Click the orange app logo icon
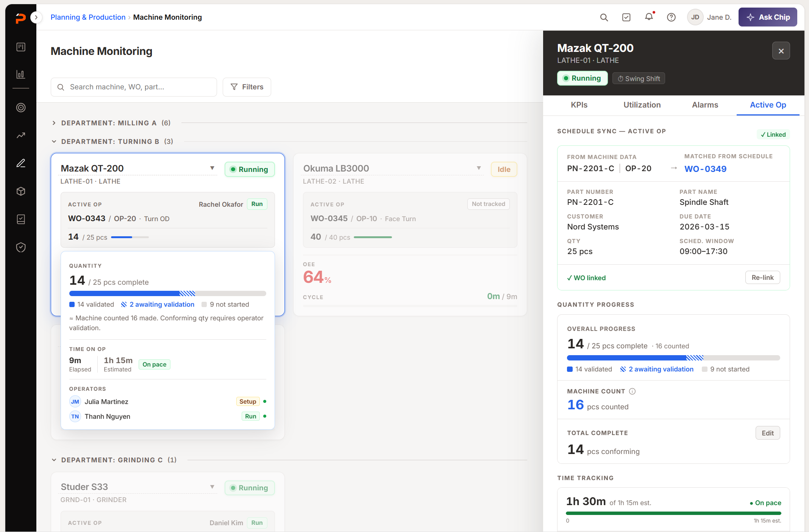Image resolution: width=809 pixels, height=532 pixels. 21,18
